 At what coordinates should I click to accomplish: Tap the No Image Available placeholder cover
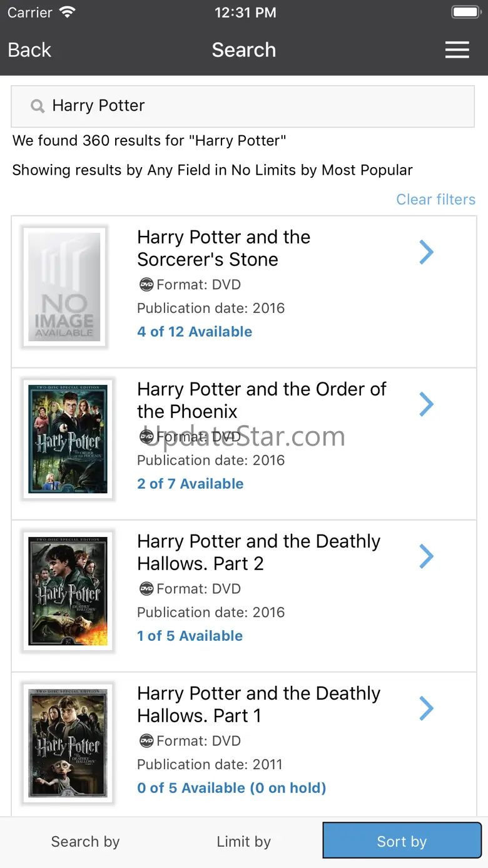click(64, 287)
